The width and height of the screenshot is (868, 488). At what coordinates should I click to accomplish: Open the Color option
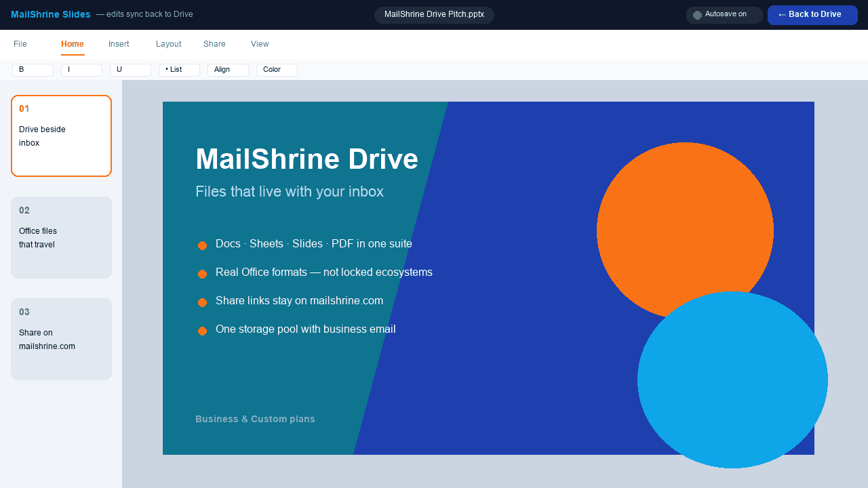[277, 70]
